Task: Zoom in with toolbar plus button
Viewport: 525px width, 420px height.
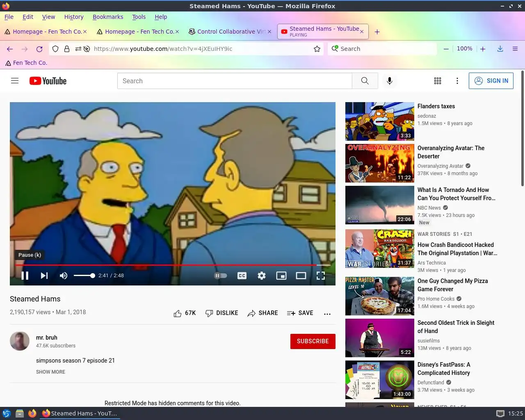Action: pyautogui.click(x=483, y=49)
